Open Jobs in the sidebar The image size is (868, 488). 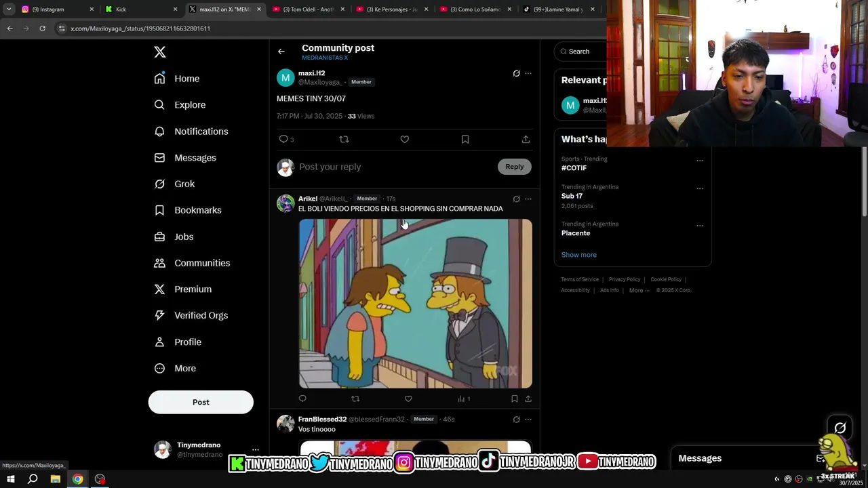[x=174, y=237]
